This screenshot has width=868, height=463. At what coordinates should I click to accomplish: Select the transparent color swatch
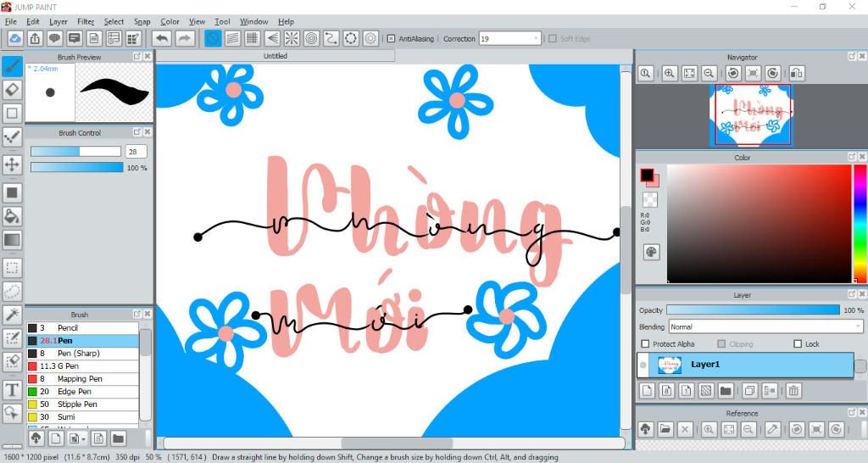click(650, 199)
